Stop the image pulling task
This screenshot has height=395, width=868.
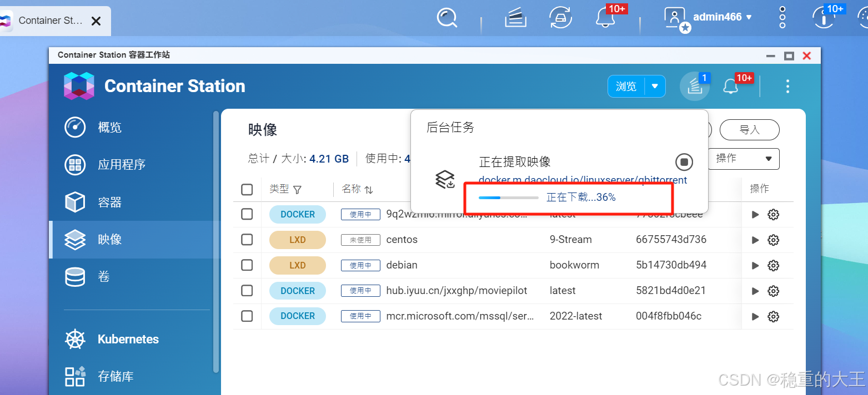point(684,162)
